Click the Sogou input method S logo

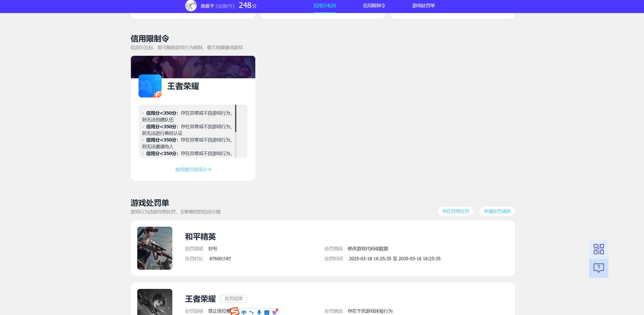[x=235, y=311]
